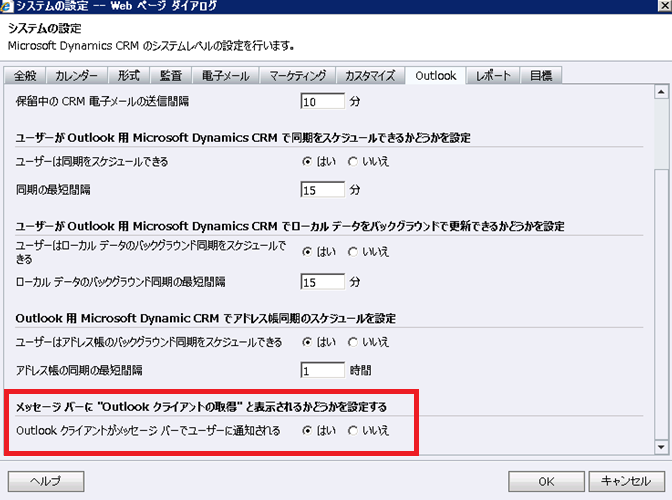Click the キャンセル button
672x500 pixels.
[x=626, y=481]
